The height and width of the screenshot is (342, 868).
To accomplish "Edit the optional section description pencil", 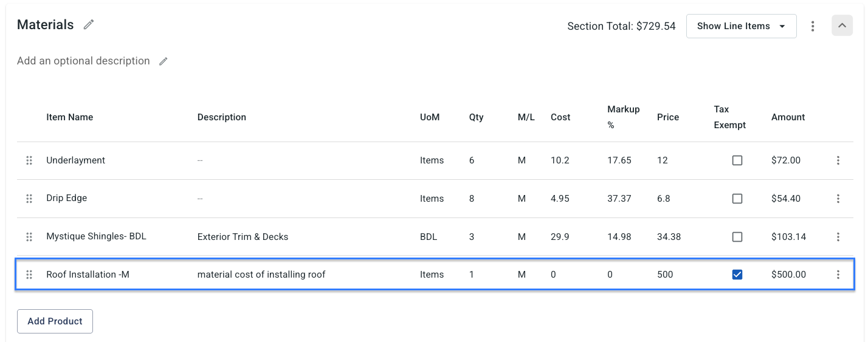I will (x=163, y=61).
